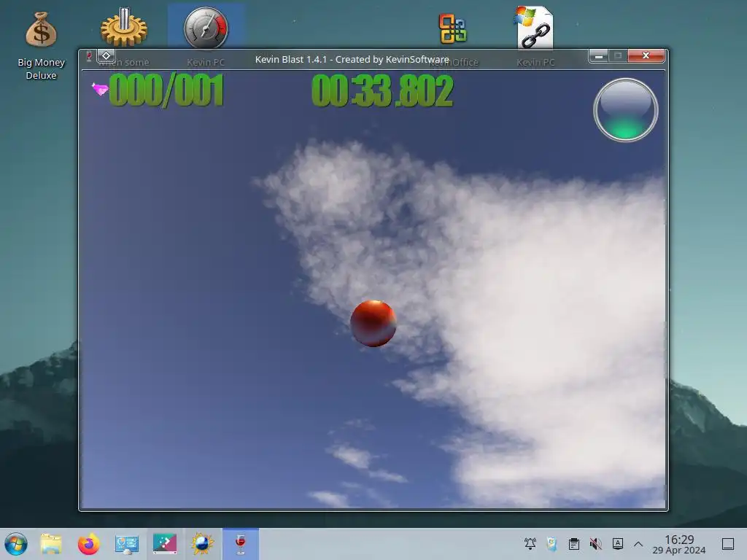Open notifications bell in system tray
Screen dimensions: 747x560
click(x=530, y=543)
